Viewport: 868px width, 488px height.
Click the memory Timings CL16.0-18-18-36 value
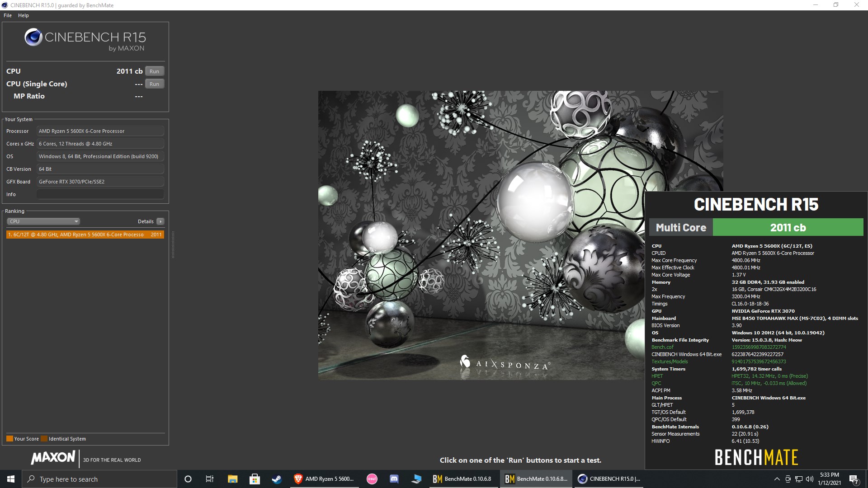point(750,304)
